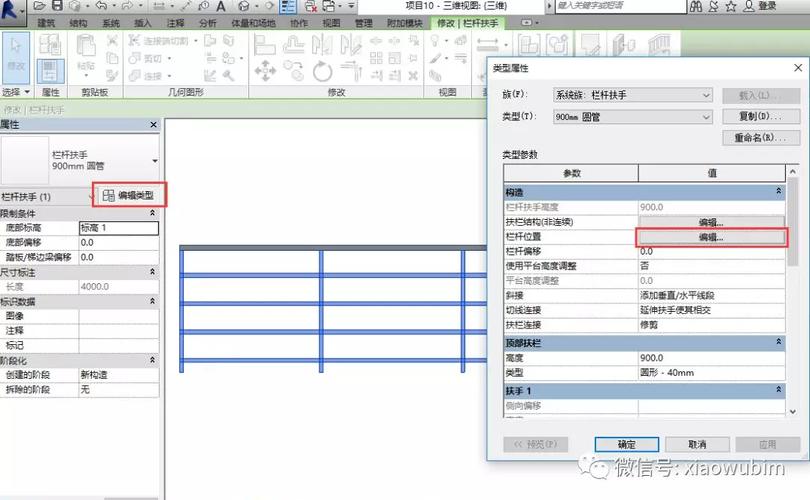Collapse the 构造 parameter group

coord(778,191)
